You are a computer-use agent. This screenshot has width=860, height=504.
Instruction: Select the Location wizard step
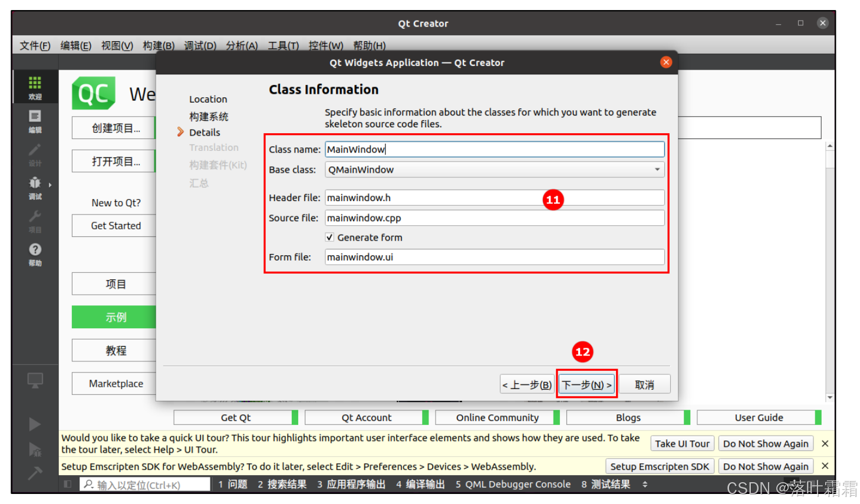pos(208,99)
